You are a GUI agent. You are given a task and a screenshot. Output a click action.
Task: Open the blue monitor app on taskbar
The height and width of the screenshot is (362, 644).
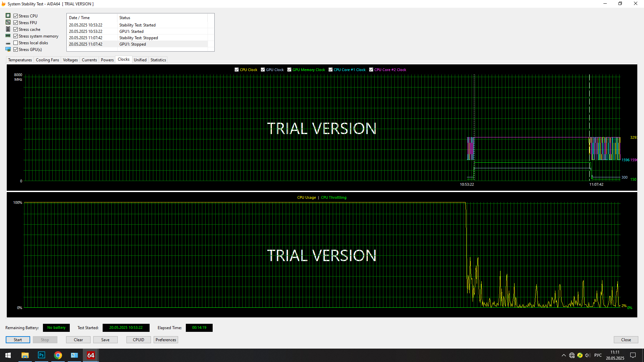pos(74,355)
